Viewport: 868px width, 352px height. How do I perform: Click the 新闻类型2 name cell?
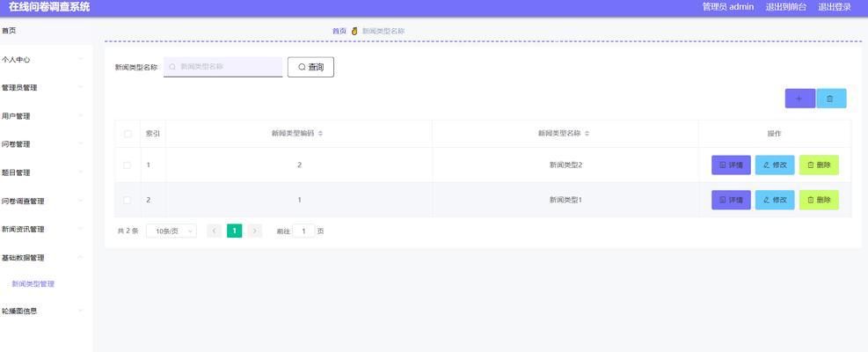[565, 165]
